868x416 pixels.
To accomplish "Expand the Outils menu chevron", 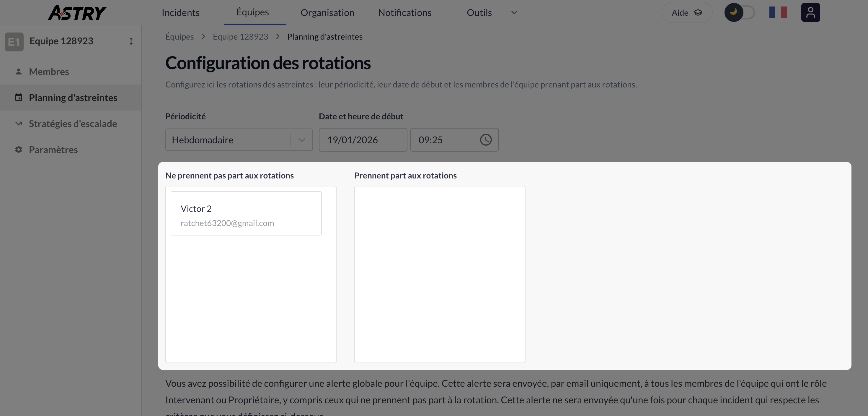I will point(514,13).
